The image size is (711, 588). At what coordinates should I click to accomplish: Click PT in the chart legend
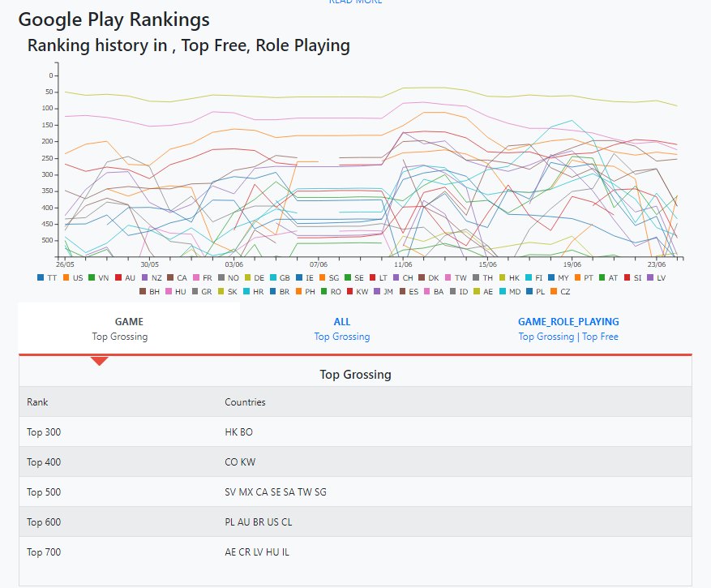point(584,277)
